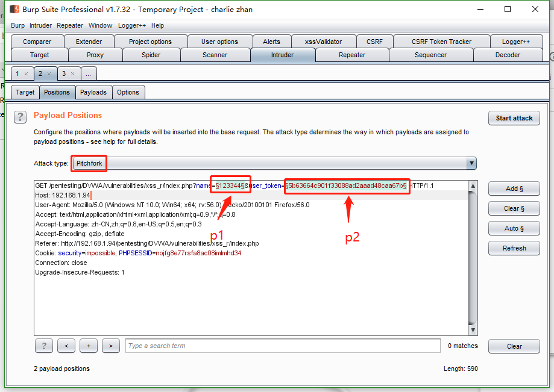
Task: Click the Refresh button
Action: 514,248
